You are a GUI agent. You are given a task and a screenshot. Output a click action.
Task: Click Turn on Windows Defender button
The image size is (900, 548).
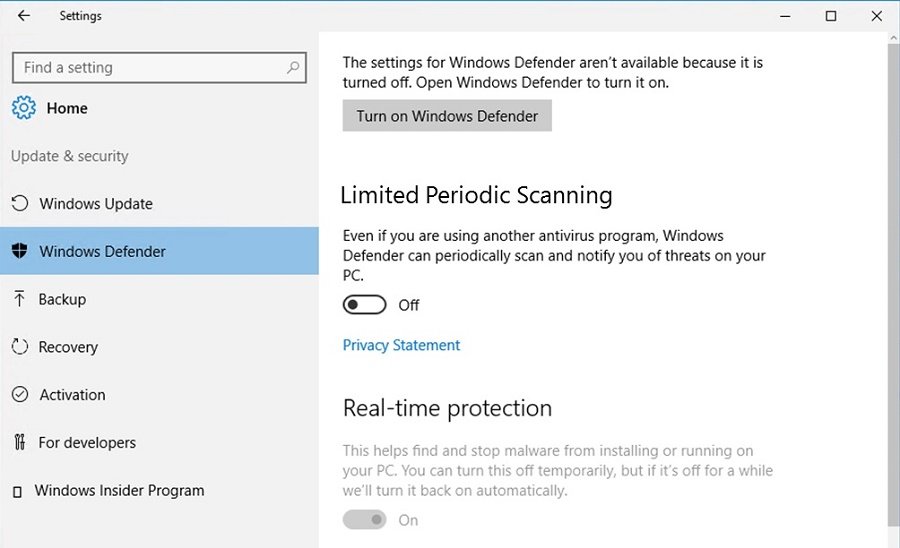(447, 116)
